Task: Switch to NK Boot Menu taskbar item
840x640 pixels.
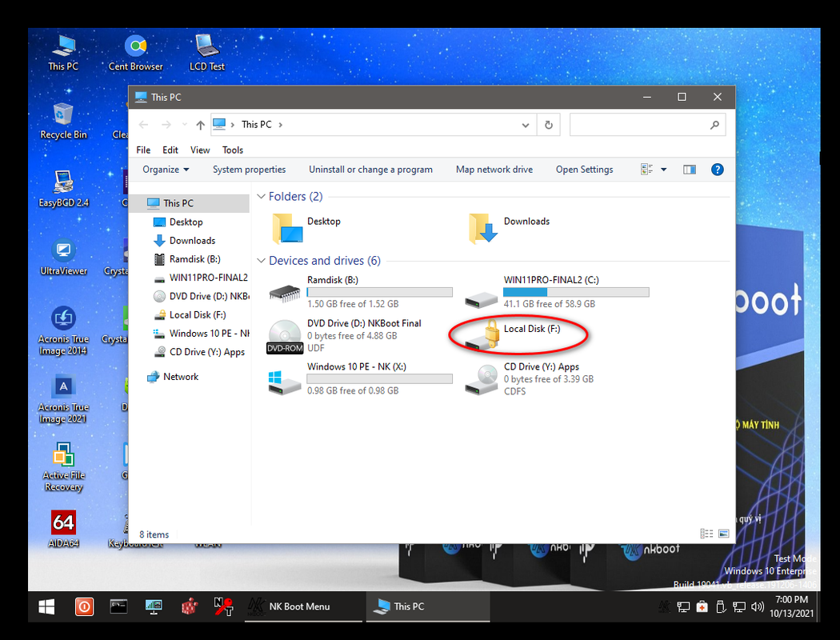Action: pos(303,606)
